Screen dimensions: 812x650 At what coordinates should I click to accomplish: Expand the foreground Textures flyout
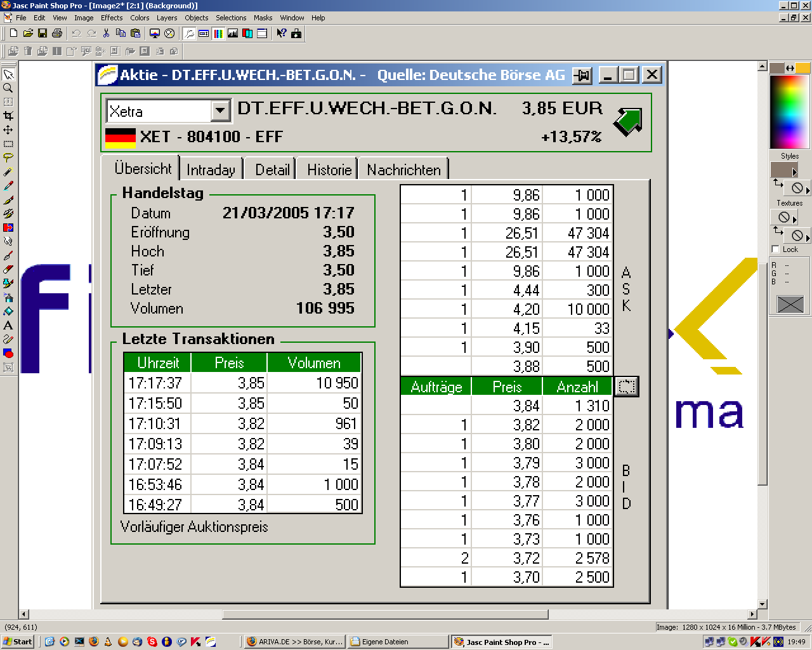coord(794,220)
